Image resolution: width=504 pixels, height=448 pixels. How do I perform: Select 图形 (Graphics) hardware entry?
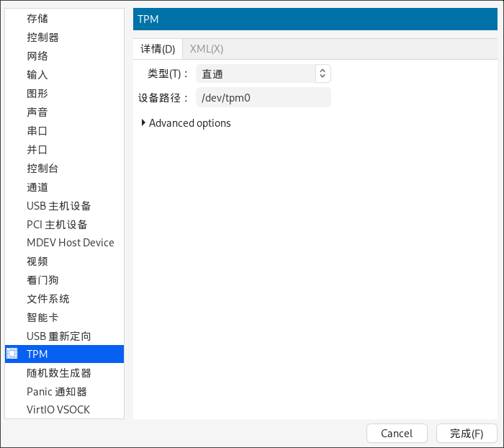pyautogui.click(x=37, y=93)
